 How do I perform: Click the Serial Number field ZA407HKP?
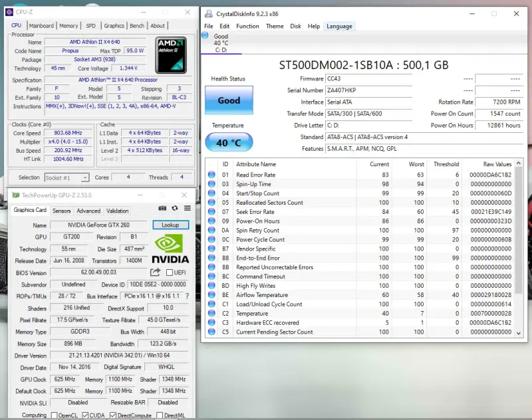(x=368, y=90)
